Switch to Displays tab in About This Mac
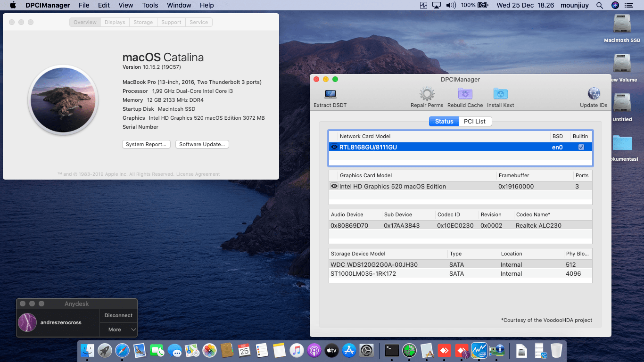 [x=115, y=22]
